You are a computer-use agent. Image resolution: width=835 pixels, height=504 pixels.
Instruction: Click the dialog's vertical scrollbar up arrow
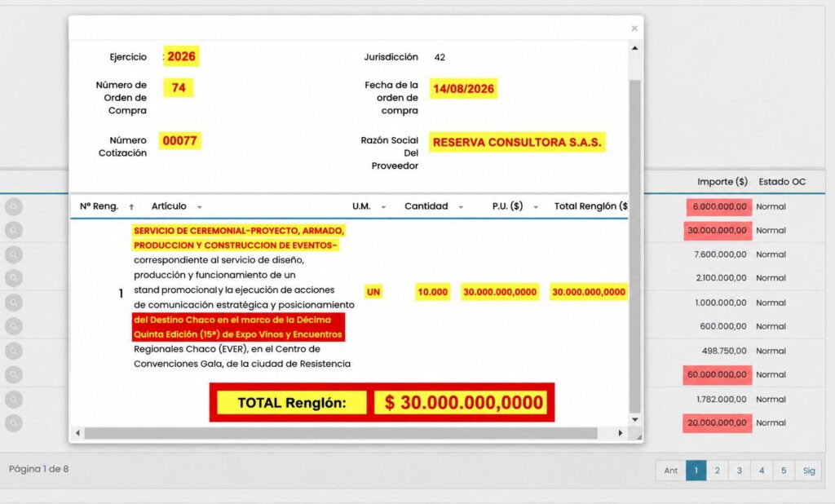(634, 48)
